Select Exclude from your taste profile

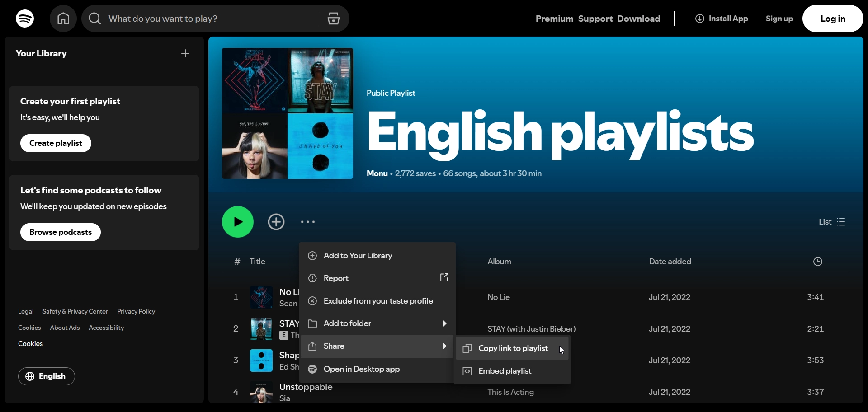378,301
